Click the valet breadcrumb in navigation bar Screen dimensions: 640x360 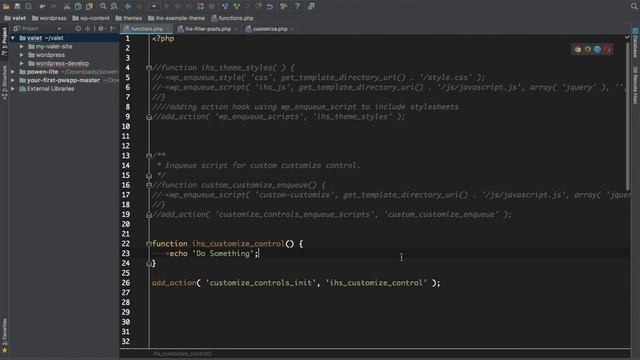click(x=15, y=18)
